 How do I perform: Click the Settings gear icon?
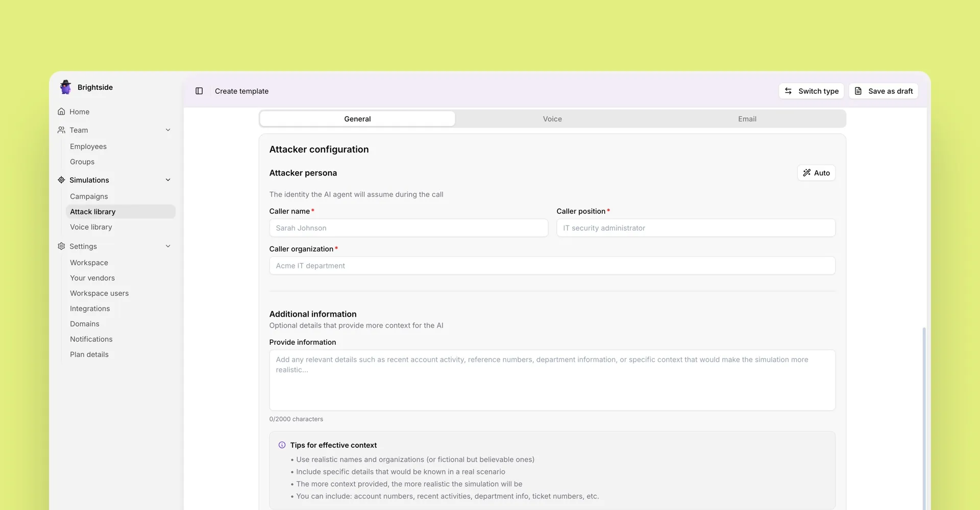pyautogui.click(x=61, y=246)
